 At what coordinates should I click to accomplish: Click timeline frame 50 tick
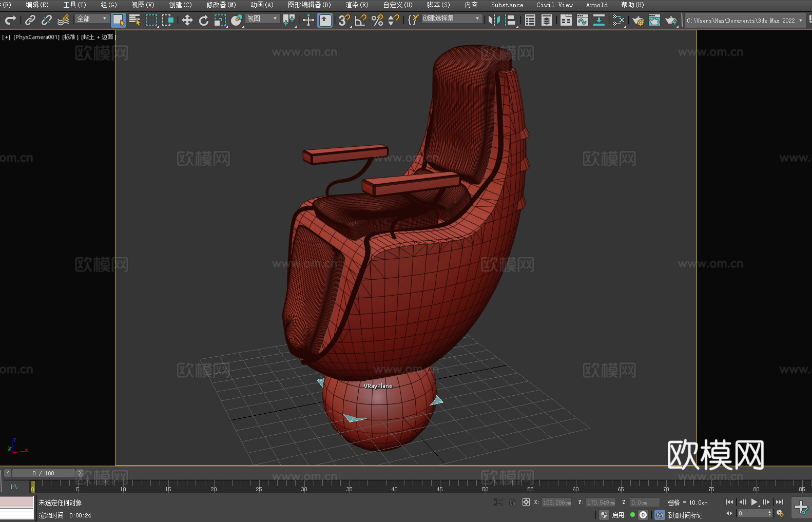pyautogui.click(x=485, y=486)
